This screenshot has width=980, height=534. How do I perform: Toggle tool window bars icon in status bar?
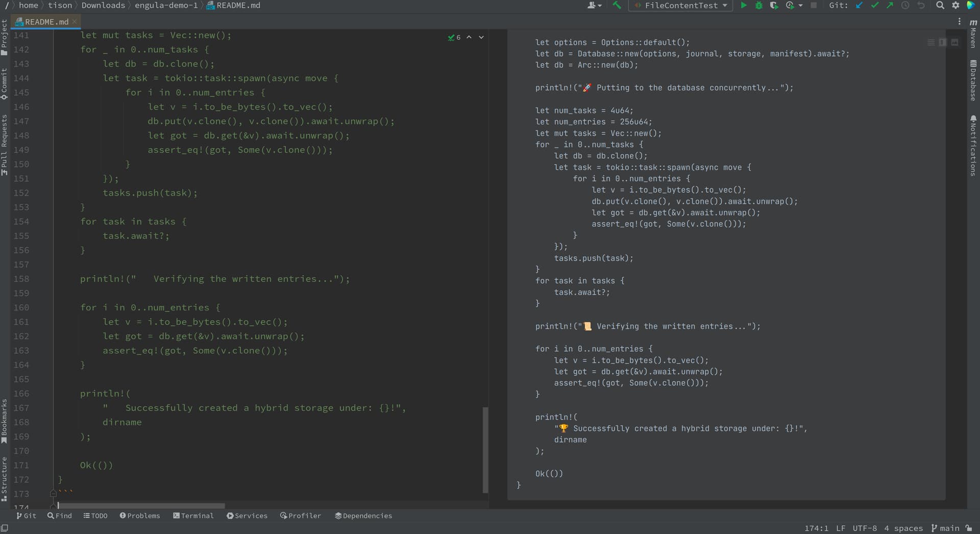pyautogui.click(x=5, y=528)
